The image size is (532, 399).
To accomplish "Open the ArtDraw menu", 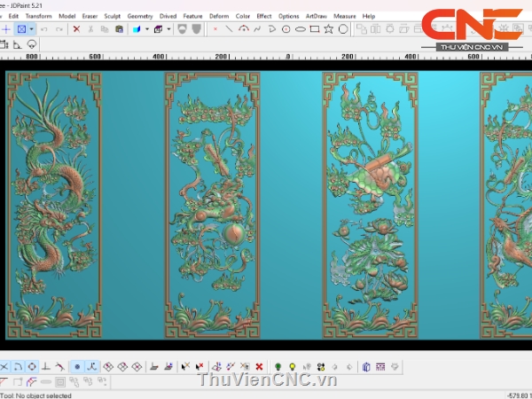I will [316, 16].
